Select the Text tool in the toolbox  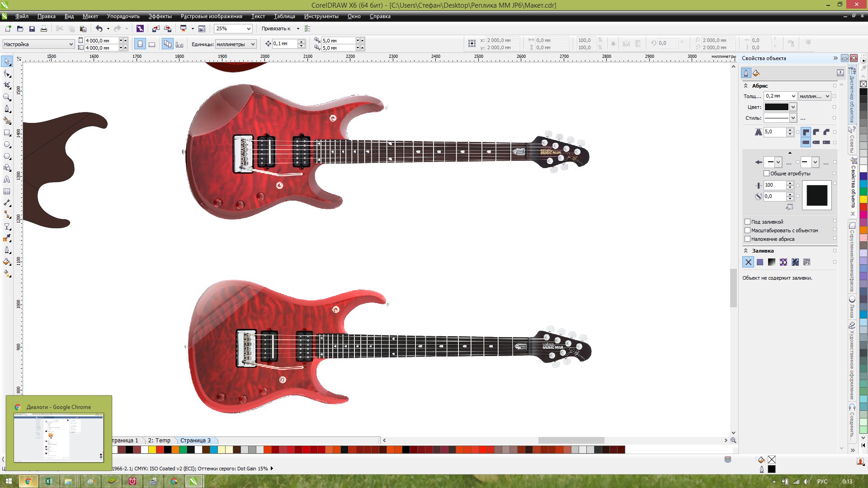7,179
